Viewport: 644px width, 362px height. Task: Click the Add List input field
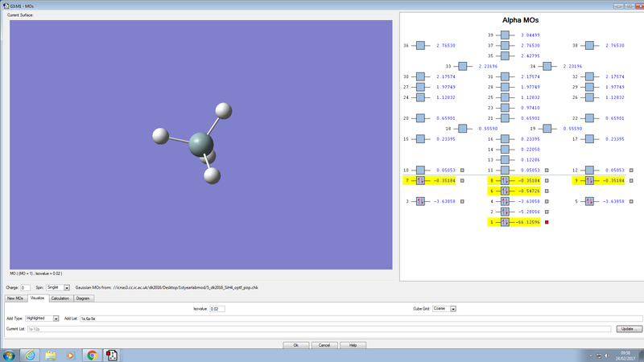tap(361, 319)
